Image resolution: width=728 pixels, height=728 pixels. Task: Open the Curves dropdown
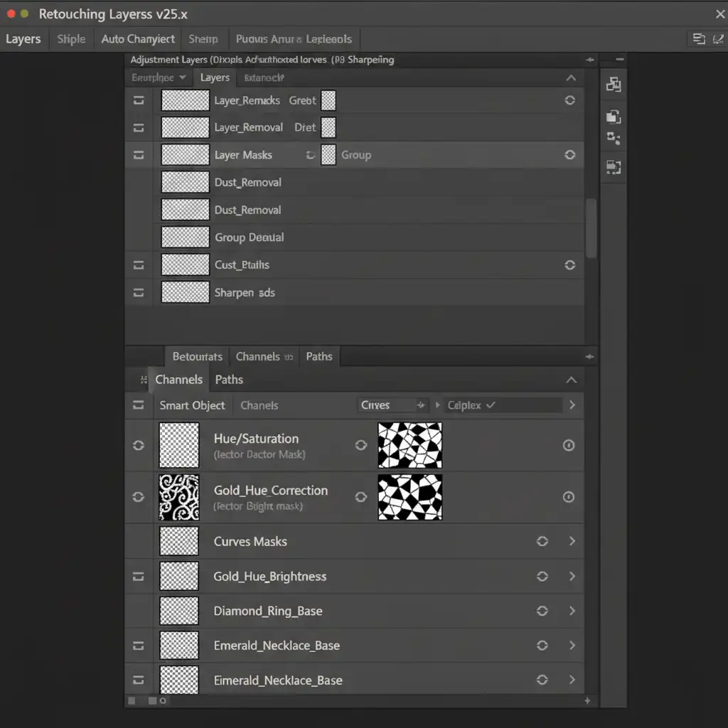pos(393,405)
